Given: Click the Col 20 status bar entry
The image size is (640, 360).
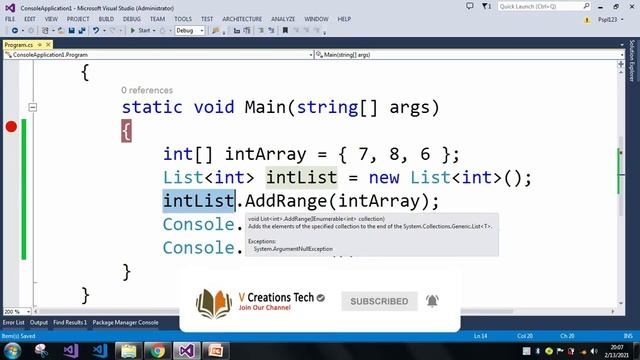Looking at the screenshot, I should click(x=524, y=336).
